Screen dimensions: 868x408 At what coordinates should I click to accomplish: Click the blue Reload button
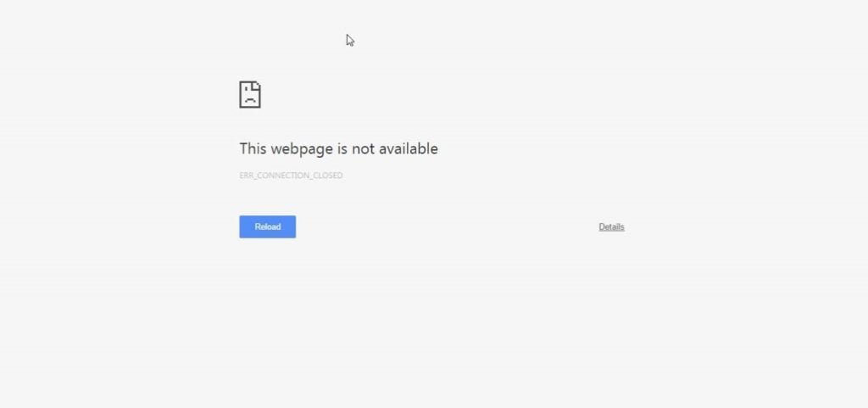point(267,226)
